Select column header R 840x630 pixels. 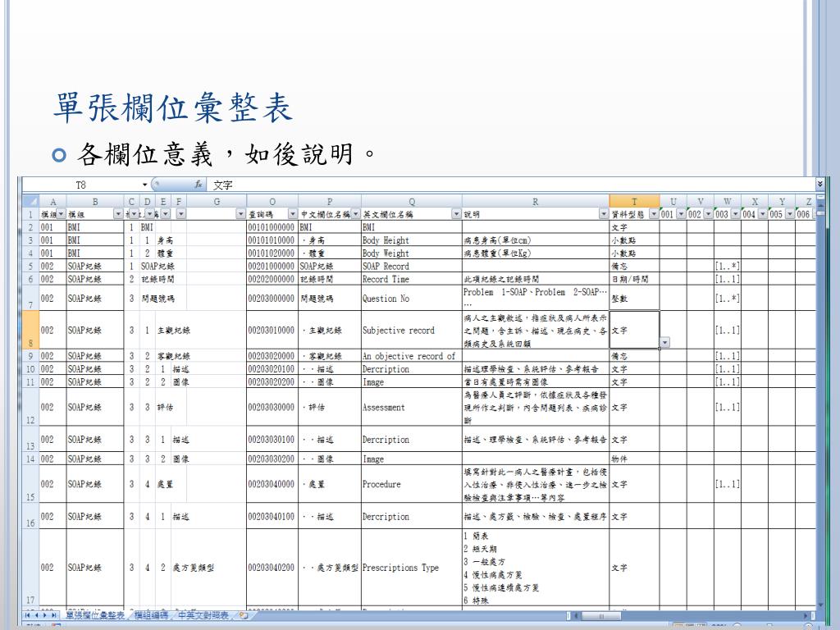pyautogui.click(x=535, y=202)
